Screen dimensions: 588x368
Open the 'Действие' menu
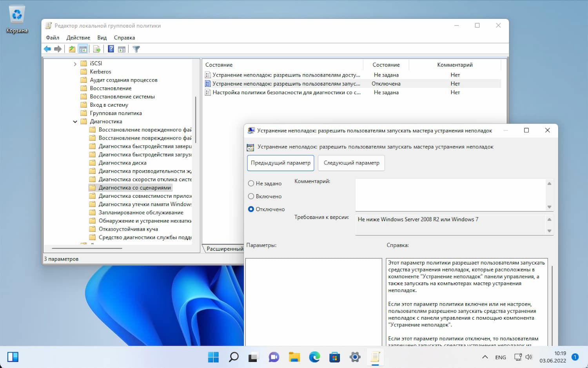[78, 38]
